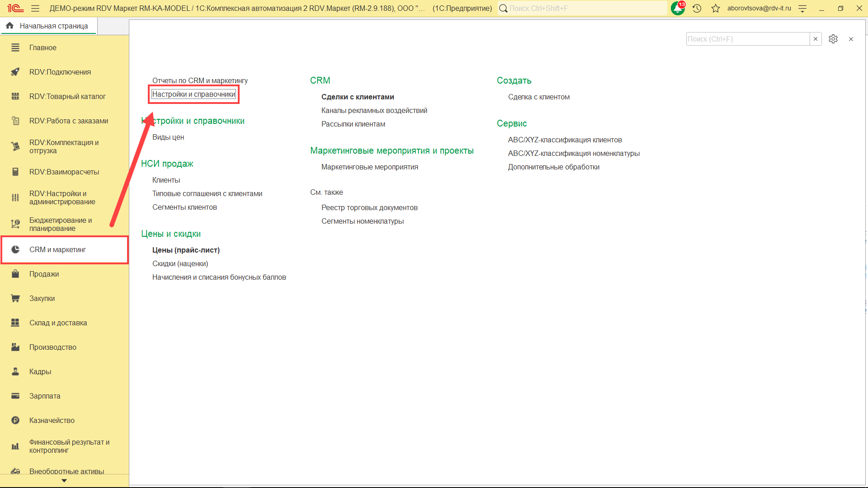Open the sections hamburger menu
The height and width of the screenshot is (488, 868).
35,8
